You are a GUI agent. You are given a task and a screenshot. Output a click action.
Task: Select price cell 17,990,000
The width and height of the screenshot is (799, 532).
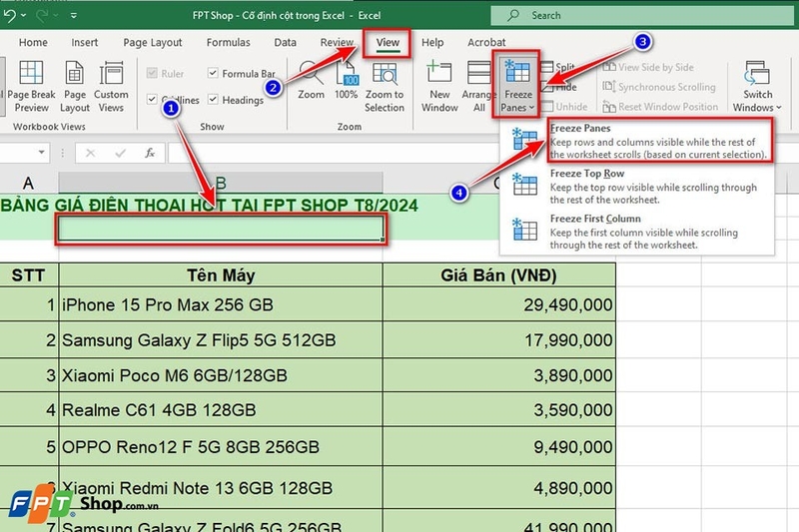pyautogui.click(x=498, y=339)
